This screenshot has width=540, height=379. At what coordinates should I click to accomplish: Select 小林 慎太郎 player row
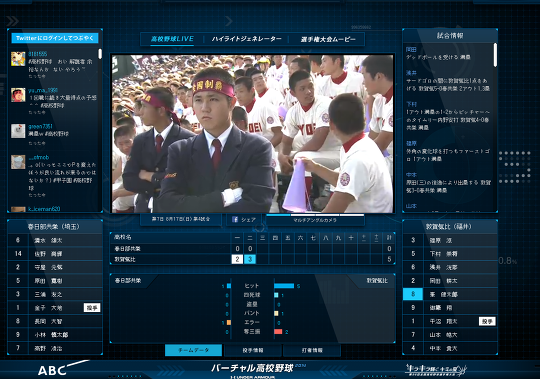pyautogui.click(x=55, y=335)
